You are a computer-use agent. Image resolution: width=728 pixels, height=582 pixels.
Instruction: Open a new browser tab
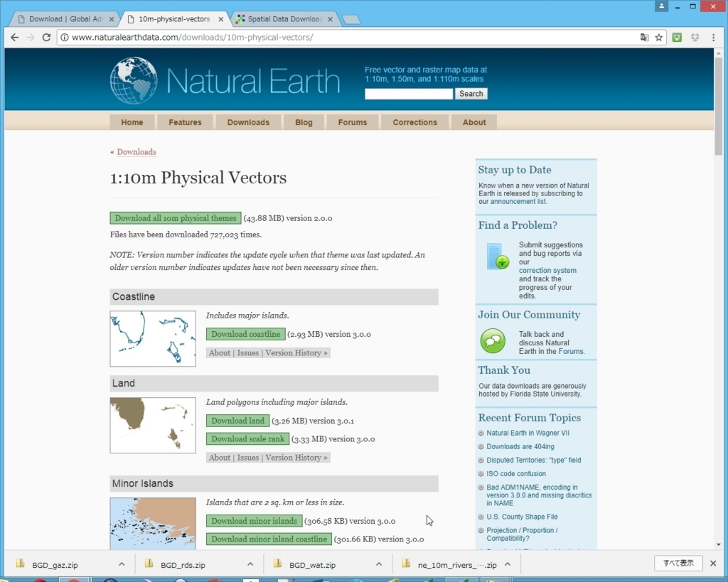tap(351, 19)
